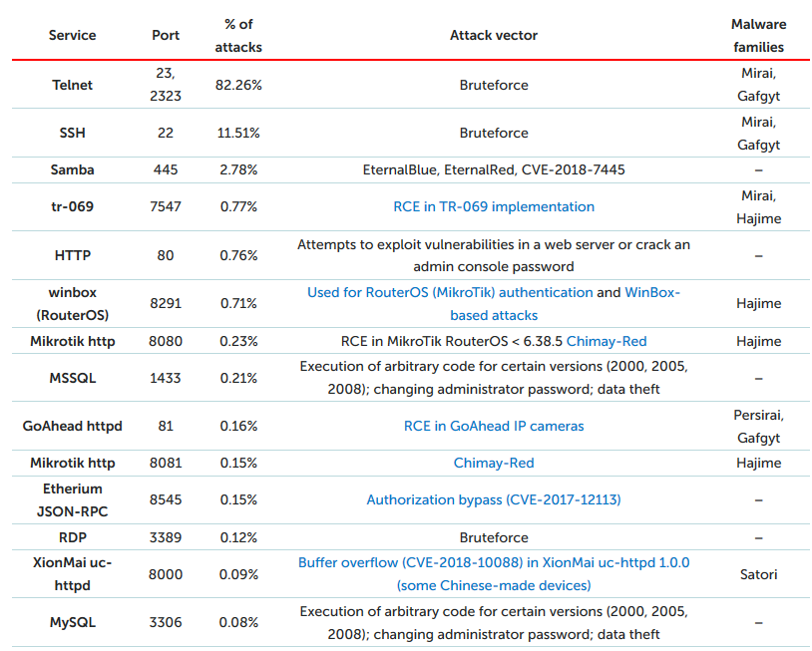Click the Service column header

(73, 35)
